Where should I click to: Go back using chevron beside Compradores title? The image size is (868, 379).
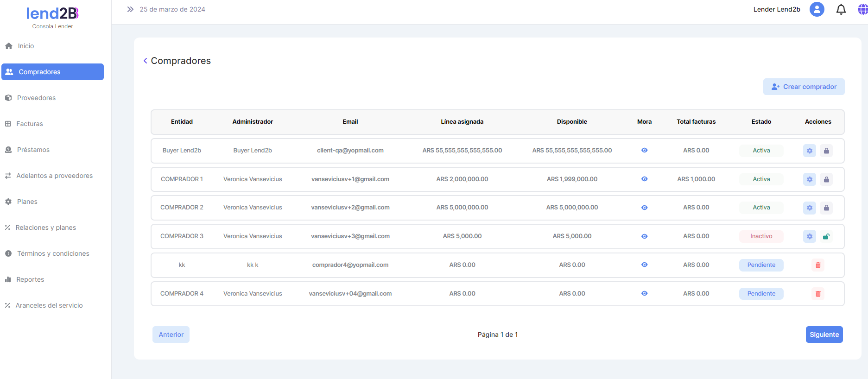tap(145, 61)
